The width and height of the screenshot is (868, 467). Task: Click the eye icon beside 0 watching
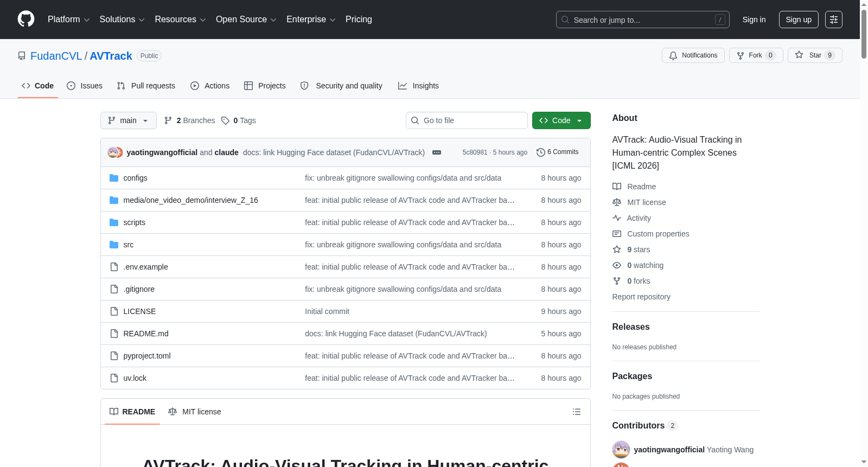click(617, 265)
